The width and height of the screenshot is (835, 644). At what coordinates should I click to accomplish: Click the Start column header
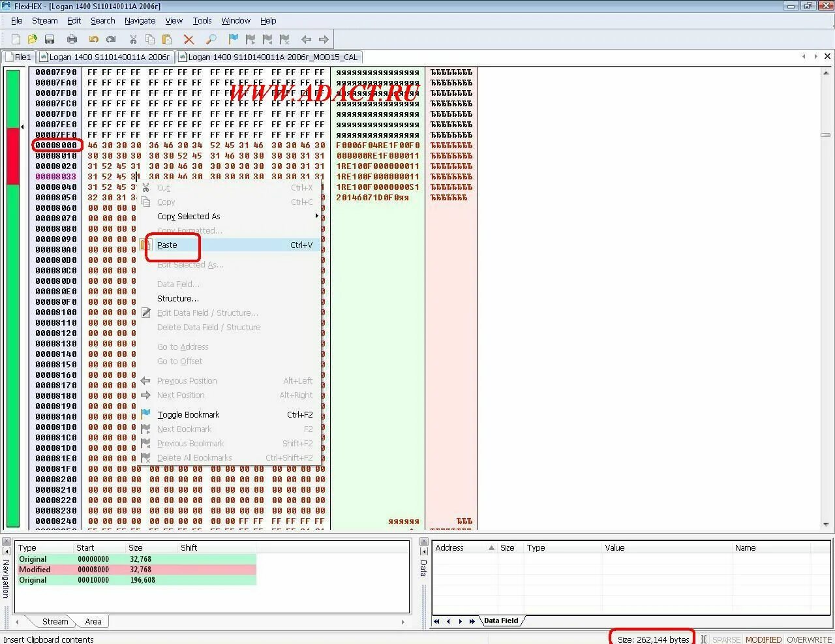[100, 547]
